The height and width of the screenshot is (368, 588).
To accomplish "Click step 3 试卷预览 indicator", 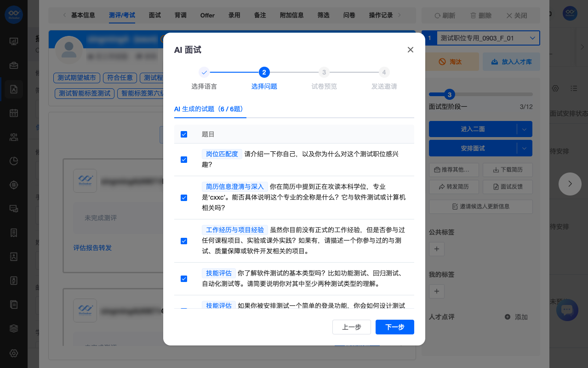I will [324, 72].
